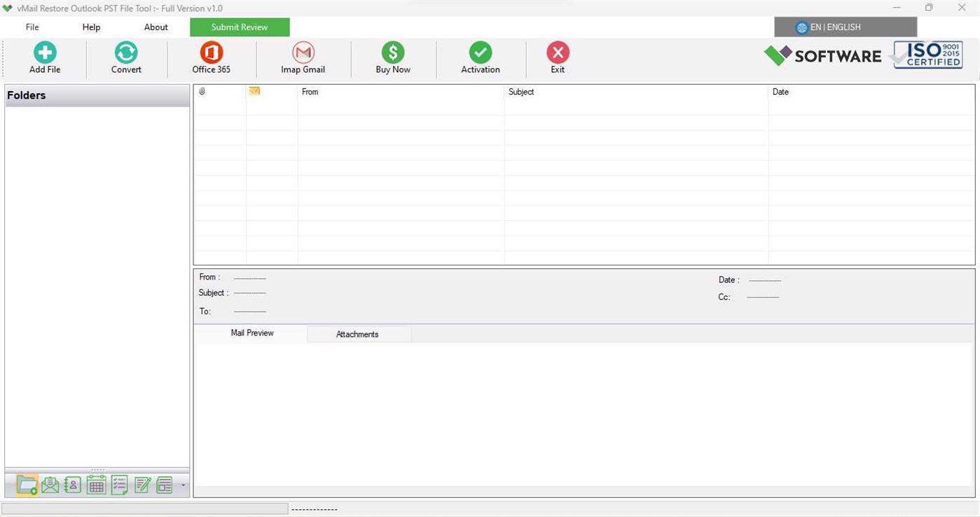The width and height of the screenshot is (980, 517).
Task: Switch to the Attachments tab
Action: [x=357, y=334]
